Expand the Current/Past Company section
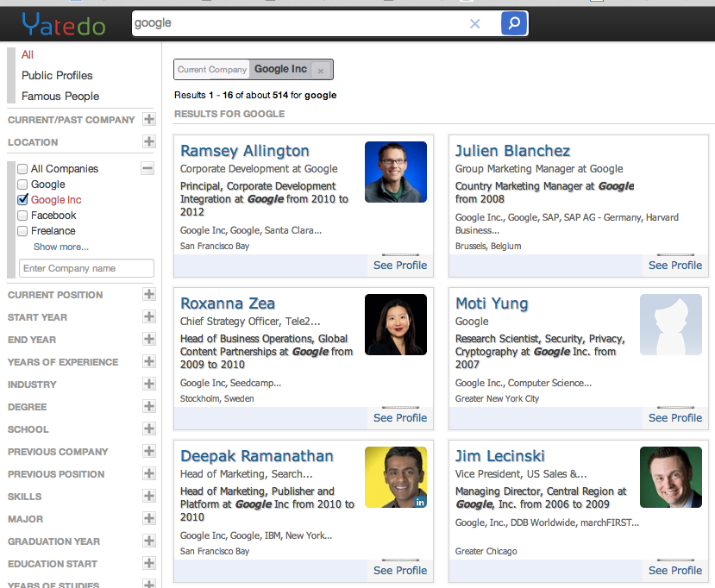The image size is (715, 588). tap(148, 119)
